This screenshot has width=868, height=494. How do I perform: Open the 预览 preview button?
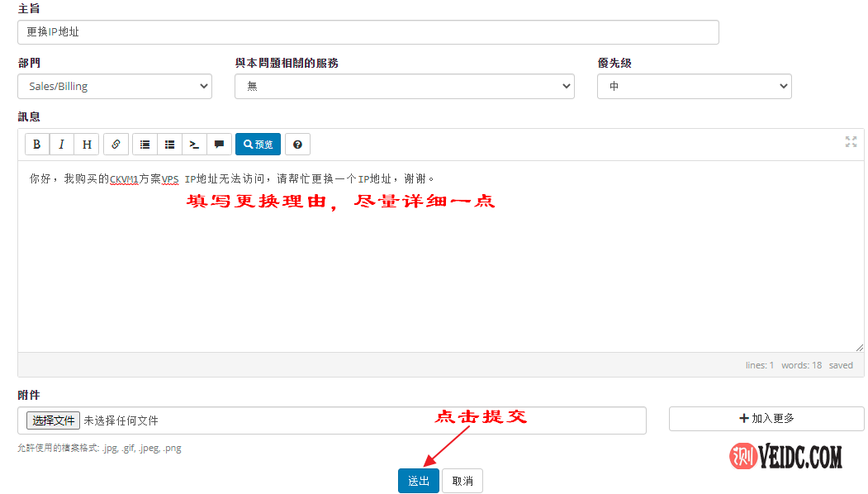(258, 145)
